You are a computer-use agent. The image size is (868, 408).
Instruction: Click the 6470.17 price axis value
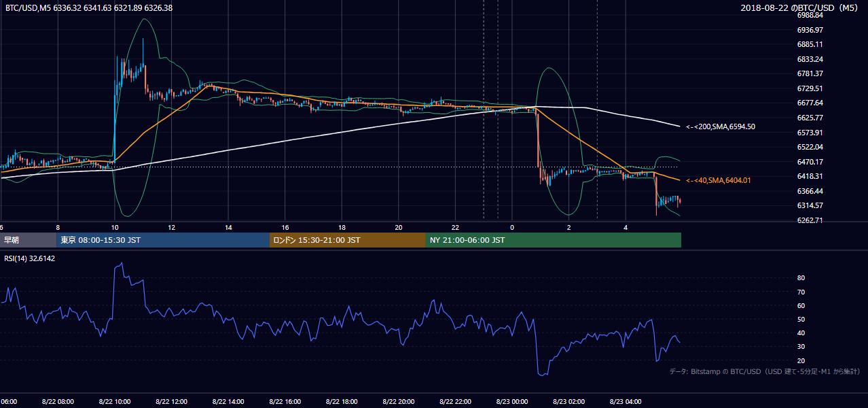(x=810, y=162)
